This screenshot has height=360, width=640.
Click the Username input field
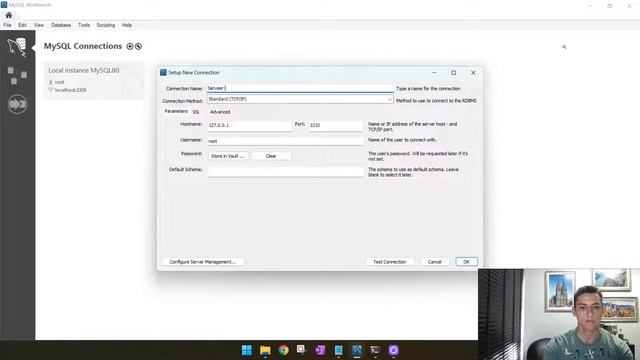point(285,141)
